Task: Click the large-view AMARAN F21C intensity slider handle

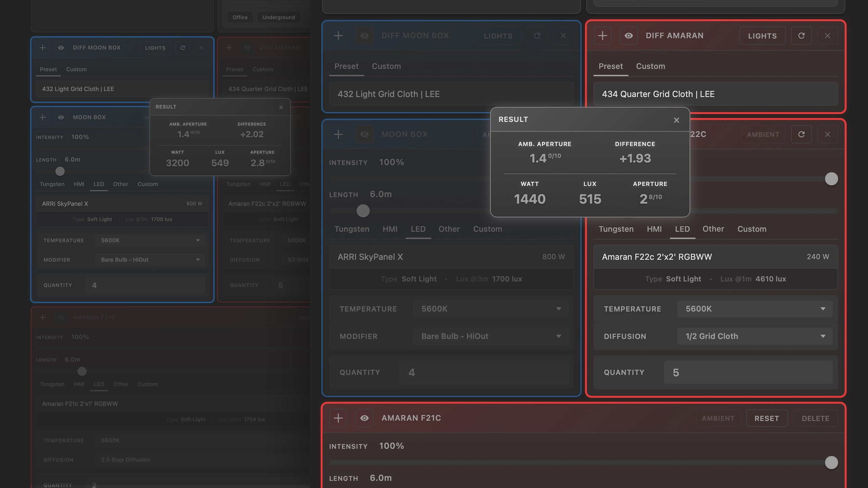Action: (x=831, y=462)
